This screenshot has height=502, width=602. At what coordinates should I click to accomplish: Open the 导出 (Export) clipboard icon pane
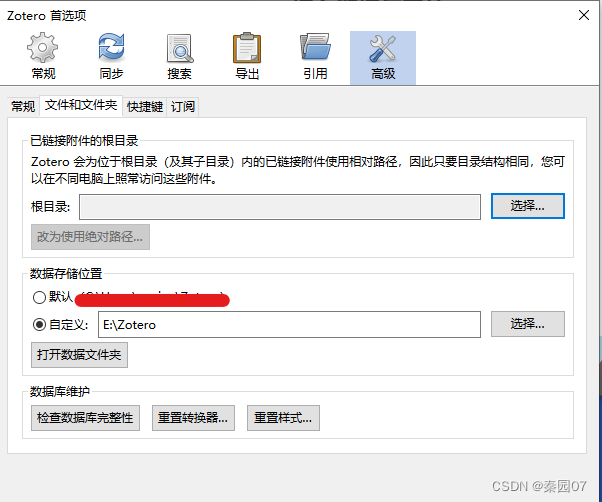pyautogui.click(x=247, y=57)
